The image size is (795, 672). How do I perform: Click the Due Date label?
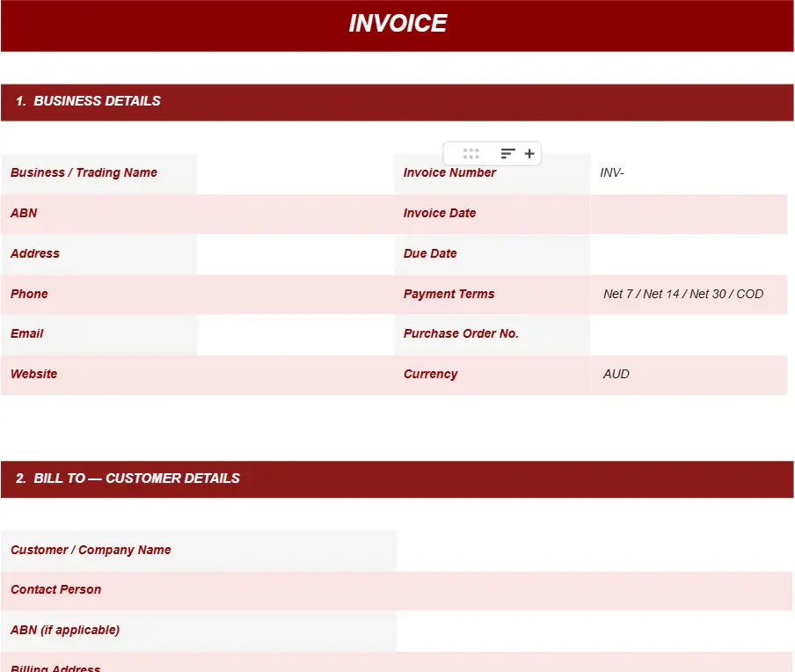430,253
